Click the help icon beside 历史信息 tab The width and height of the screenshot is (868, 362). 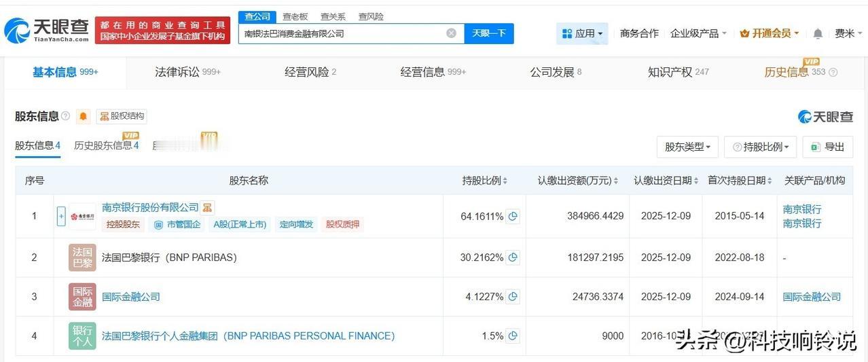[x=833, y=72]
